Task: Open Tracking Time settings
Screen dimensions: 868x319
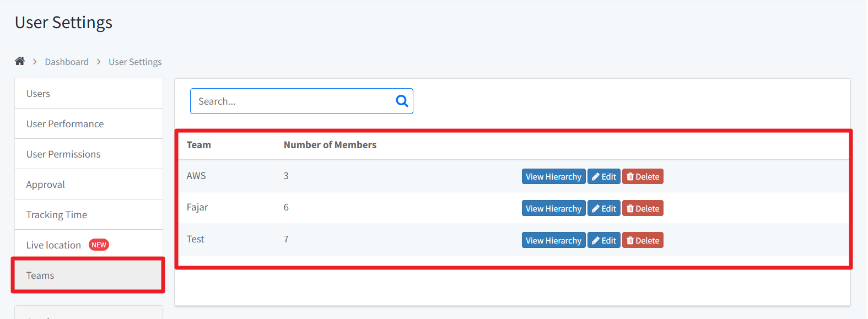Action: pyautogui.click(x=57, y=215)
